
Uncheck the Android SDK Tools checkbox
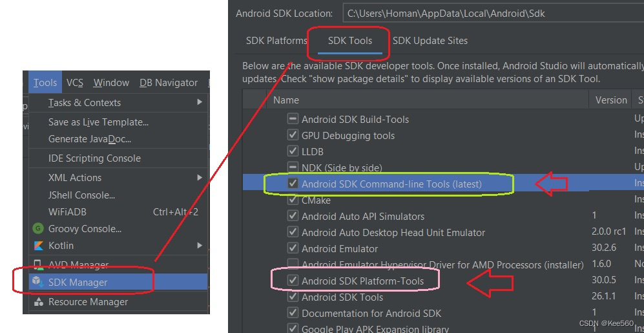[293, 297]
